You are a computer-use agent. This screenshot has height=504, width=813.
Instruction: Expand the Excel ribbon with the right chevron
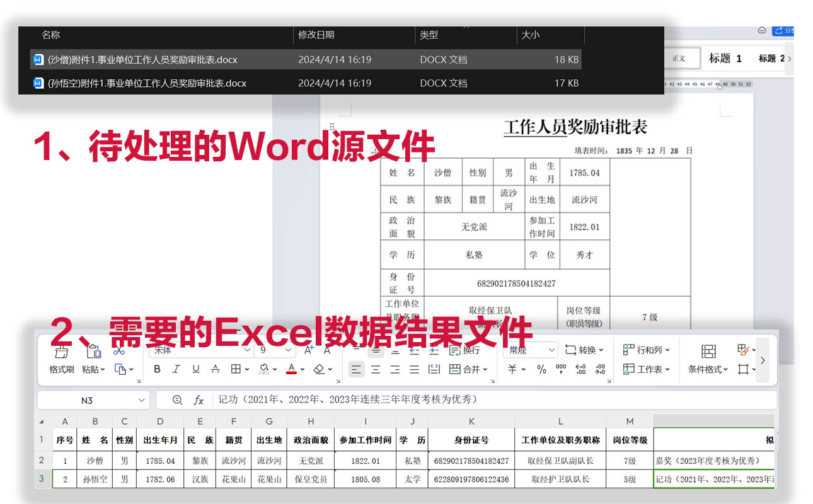[x=763, y=360]
